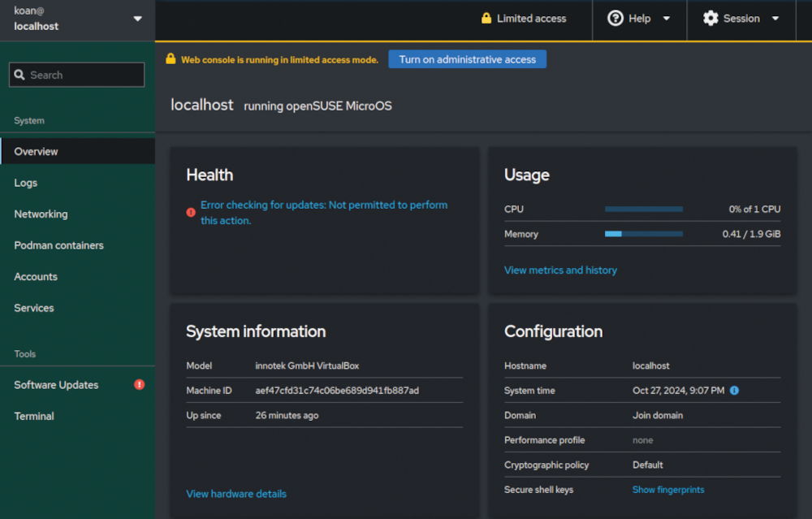This screenshot has width=812, height=519.
Task: Click the yellow lock icon in warning banner
Action: tap(171, 59)
